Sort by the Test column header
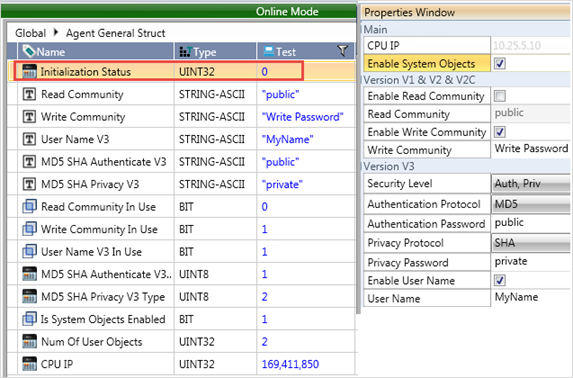The width and height of the screenshot is (573, 378). pos(306,51)
